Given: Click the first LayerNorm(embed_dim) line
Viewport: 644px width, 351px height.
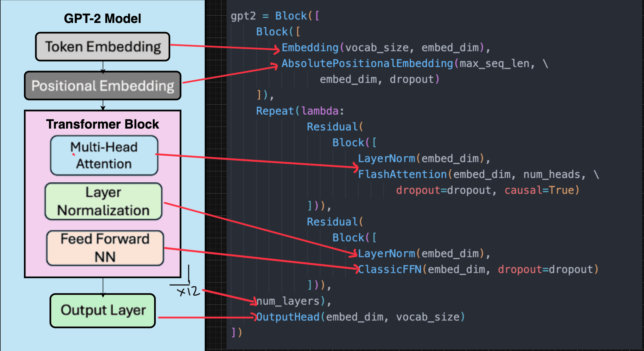Looking at the screenshot, I should click(424, 158).
